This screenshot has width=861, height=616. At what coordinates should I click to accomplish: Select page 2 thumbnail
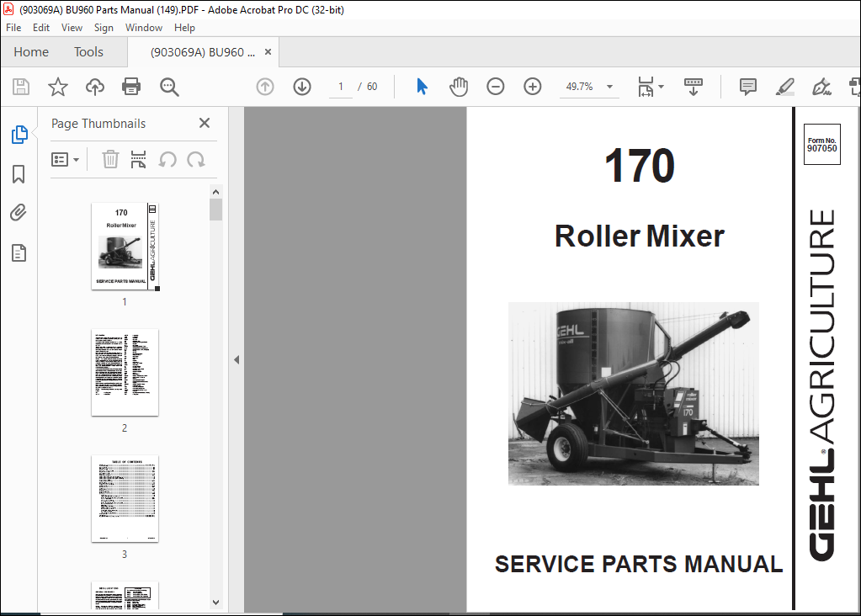[x=125, y=372]
